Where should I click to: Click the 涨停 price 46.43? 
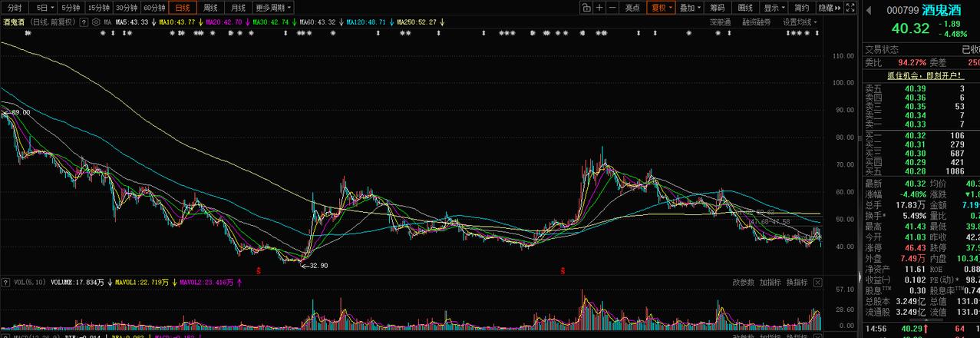[916, 248]
